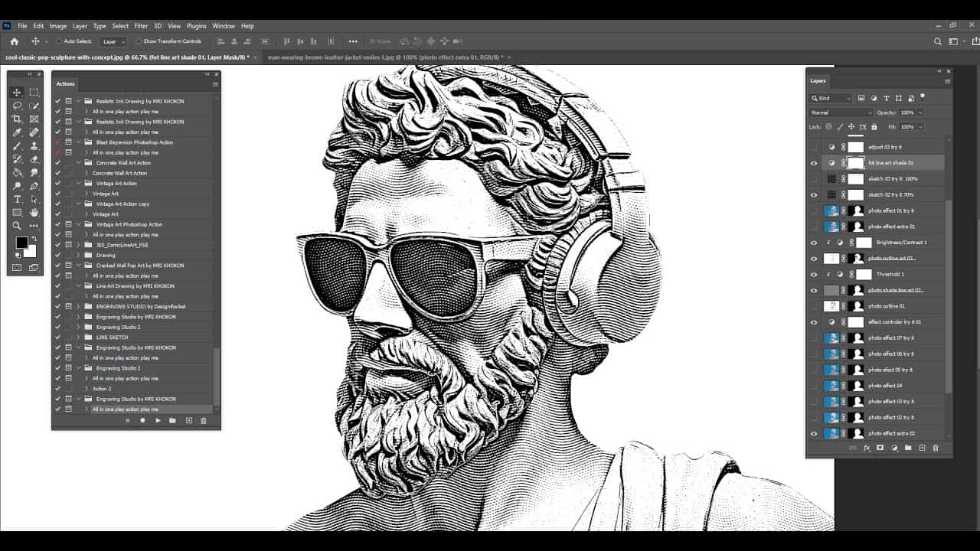
Task: Play the selected action
Action: pyautogui.click(x=158, y=420)
